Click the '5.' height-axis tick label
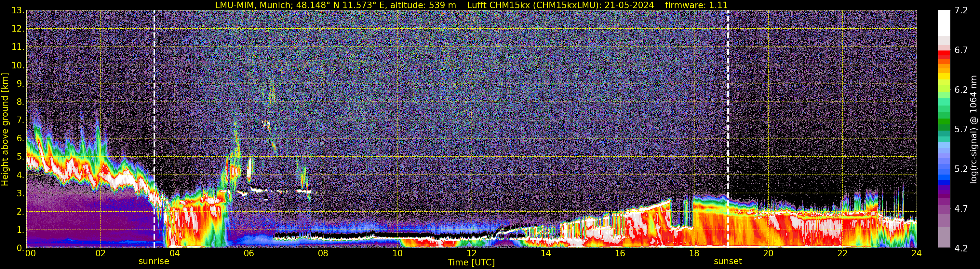 pos(20,157)
